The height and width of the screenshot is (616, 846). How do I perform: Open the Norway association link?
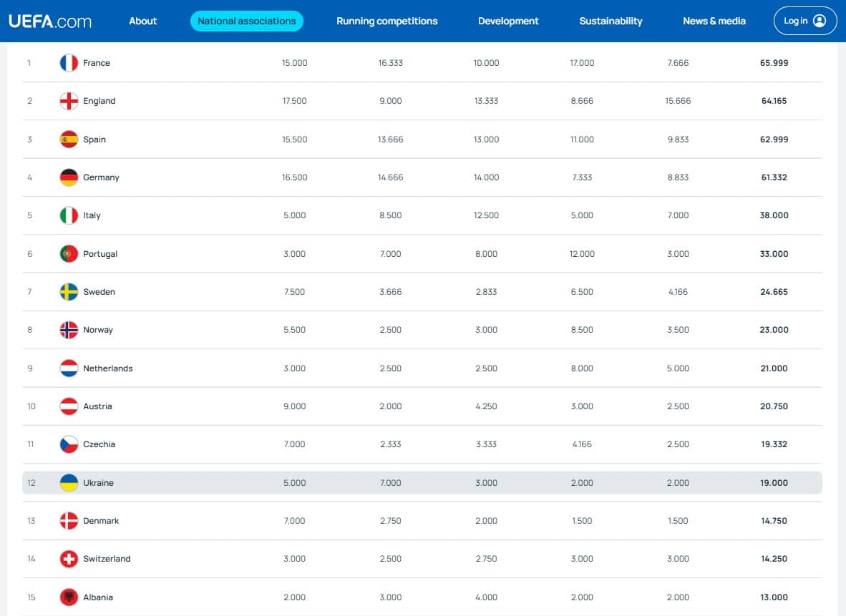[98, 330]
